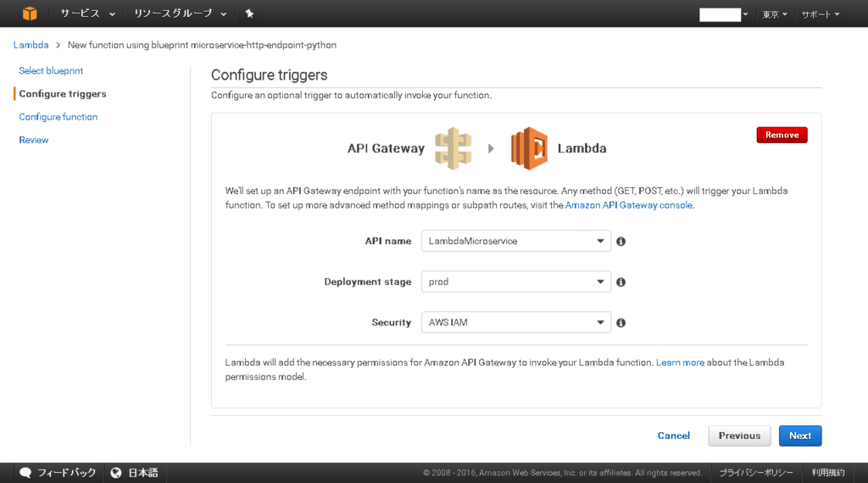This screenshot has height=483, width=868.
Task: Click the "API Gateway" label text
Action: point(386,148)
